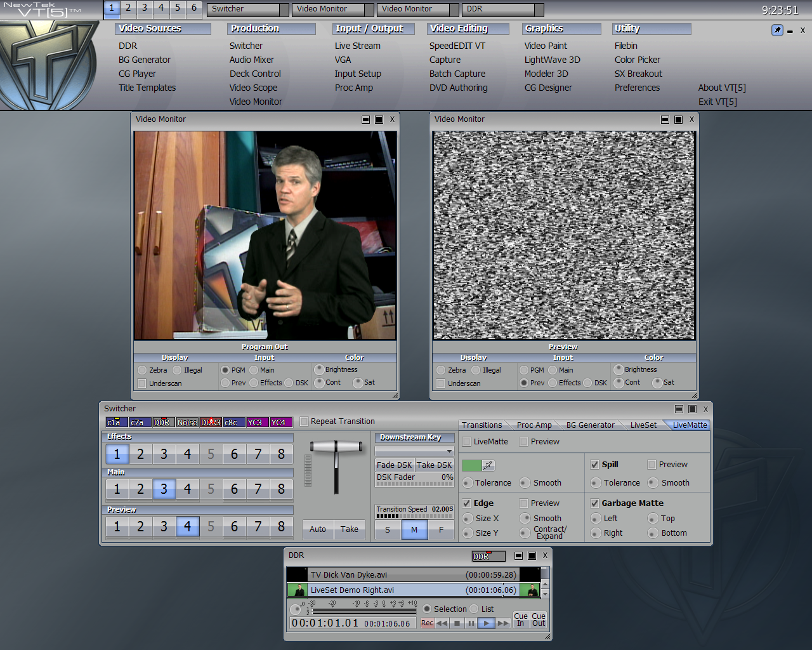The width and height of the screenshot is (812, 650).
Task: Click the Auto transition button
Action: (318, 529)
